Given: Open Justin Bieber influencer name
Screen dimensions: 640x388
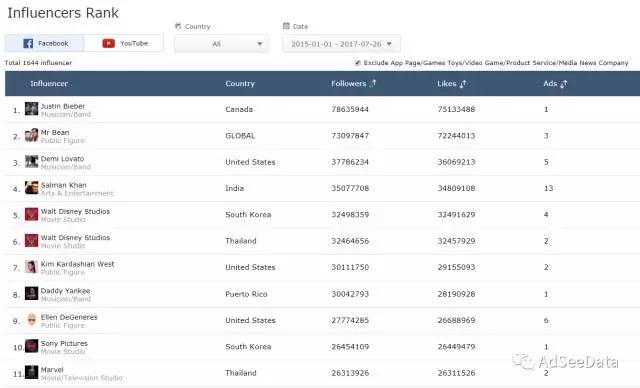Looking at the screenshot, I should click(63, 106).
